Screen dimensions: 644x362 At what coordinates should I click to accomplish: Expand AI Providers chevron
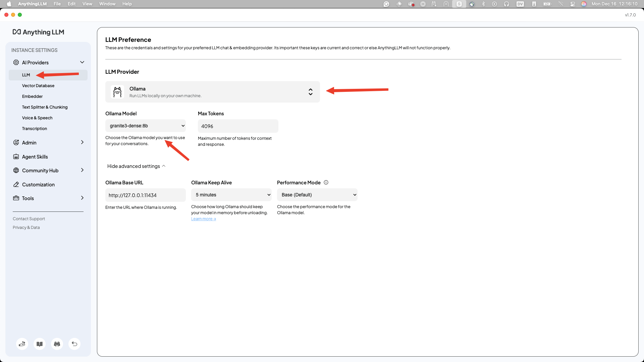click(82, 62)
